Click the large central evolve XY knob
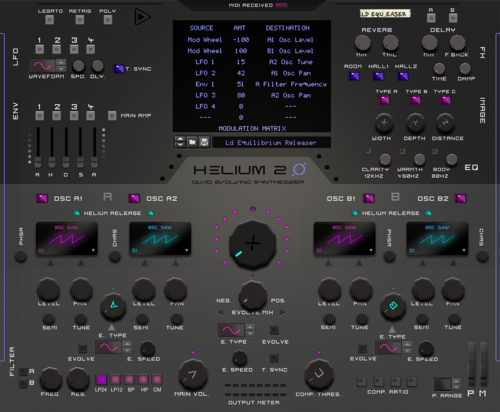Viewport: 500px width, 412px height. [x=252, y=243]
